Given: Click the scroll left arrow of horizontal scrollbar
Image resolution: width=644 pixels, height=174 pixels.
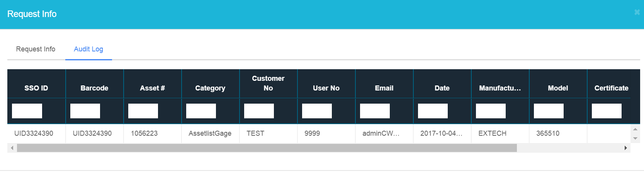Looking at the screenshot, I should (12, 148).
